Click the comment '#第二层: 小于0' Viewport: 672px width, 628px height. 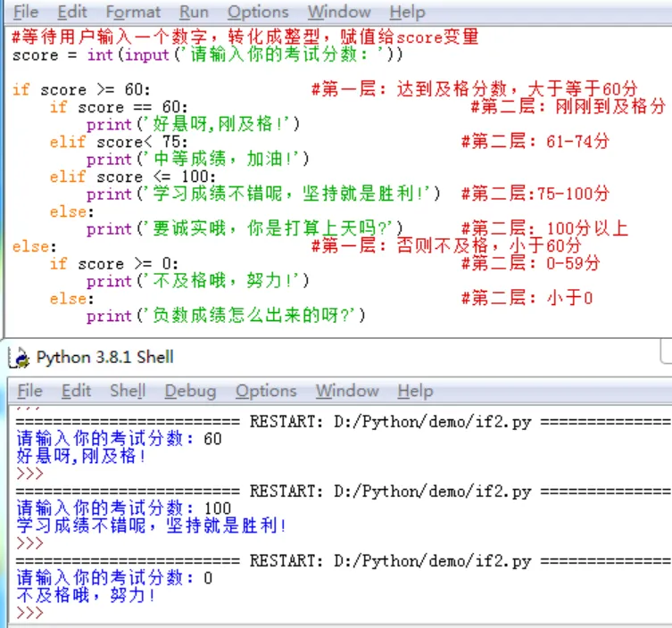pyautogui.click(x=527, y=297)
